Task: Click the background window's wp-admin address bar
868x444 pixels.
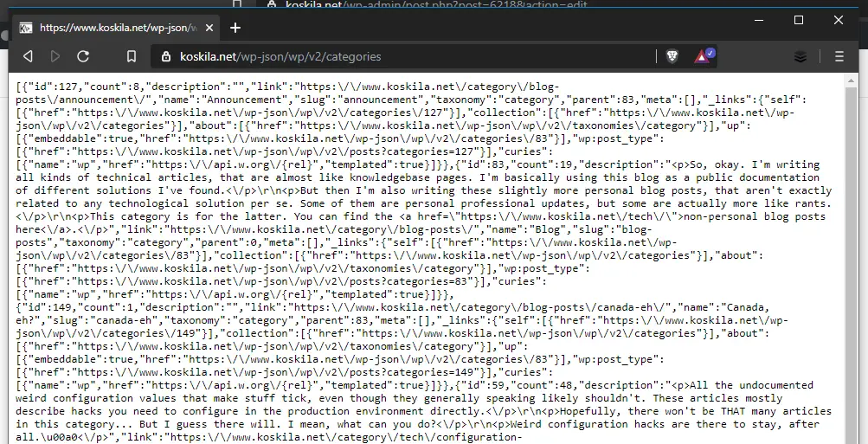Action: (433, 4)
